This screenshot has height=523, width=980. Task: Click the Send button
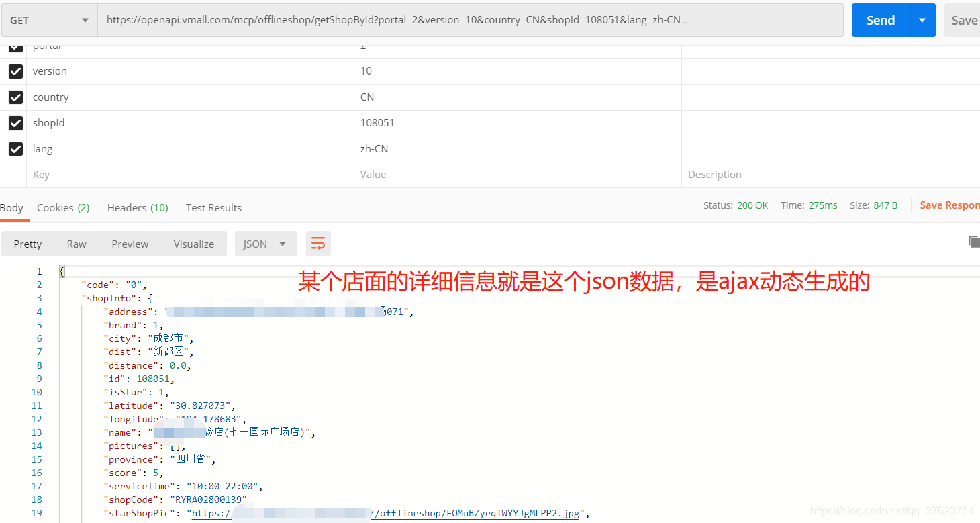880,19
